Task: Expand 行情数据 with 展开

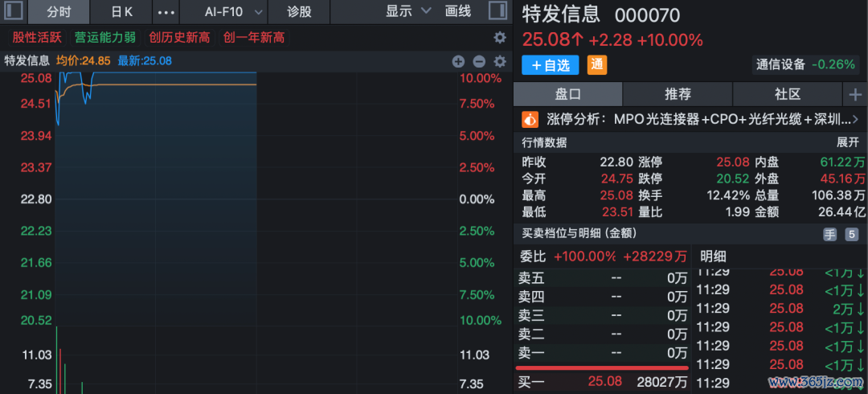Action: (x=848, y=142)
